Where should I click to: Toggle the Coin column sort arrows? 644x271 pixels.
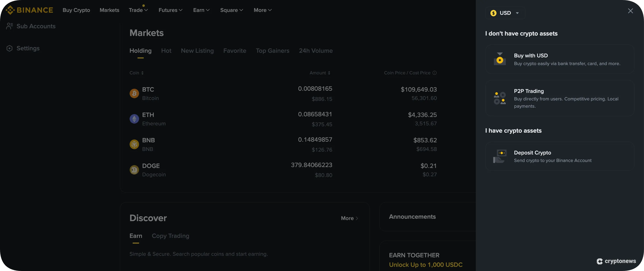pos(143,73)
